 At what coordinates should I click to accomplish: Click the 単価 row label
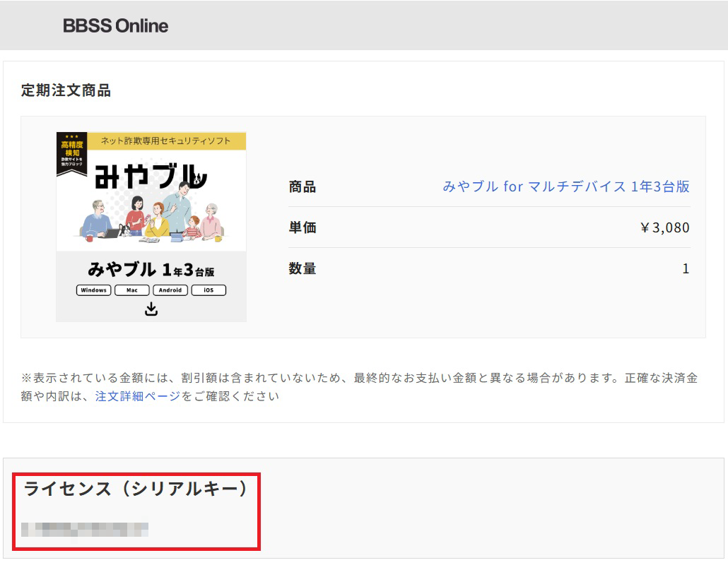303,227
